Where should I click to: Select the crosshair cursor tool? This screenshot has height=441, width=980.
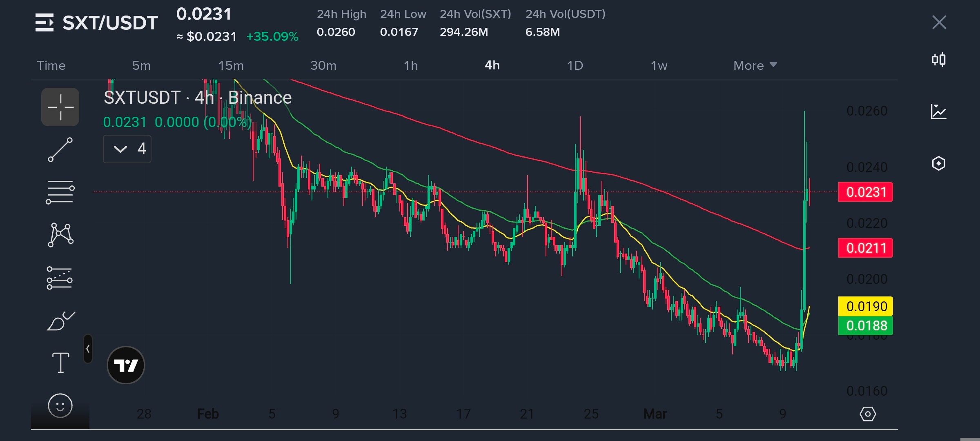coord(60,107)
